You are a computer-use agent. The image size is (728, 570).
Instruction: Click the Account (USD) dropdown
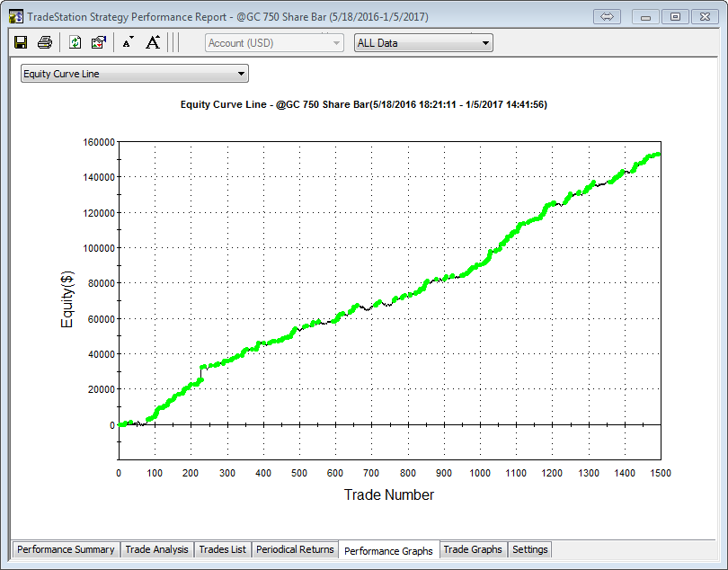pyautogui.click(x=274, y=43)
